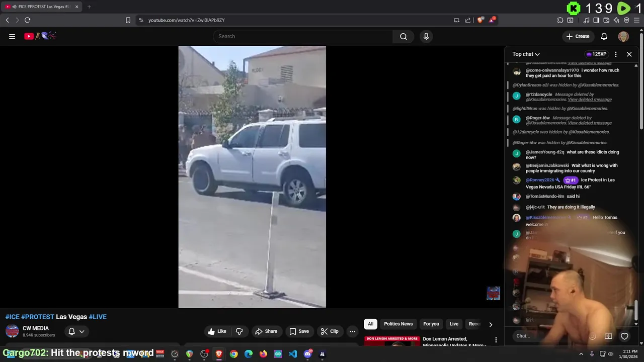
Task: Open Firefox from the taskbar
Action: 263,354
